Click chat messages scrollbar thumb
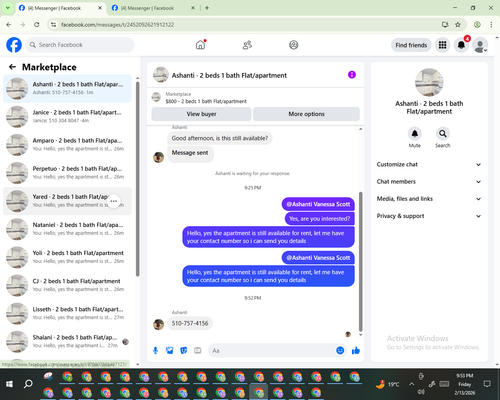The height and width of the screenshot is (400, 500). pyautogui.click(x=360, y=261)
